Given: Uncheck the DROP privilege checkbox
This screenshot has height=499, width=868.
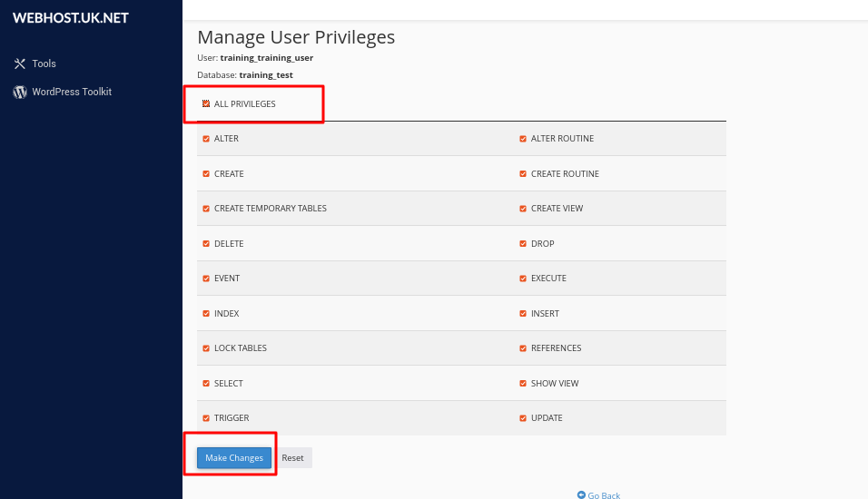Looking at the screenshot, I should click(523, 244).
